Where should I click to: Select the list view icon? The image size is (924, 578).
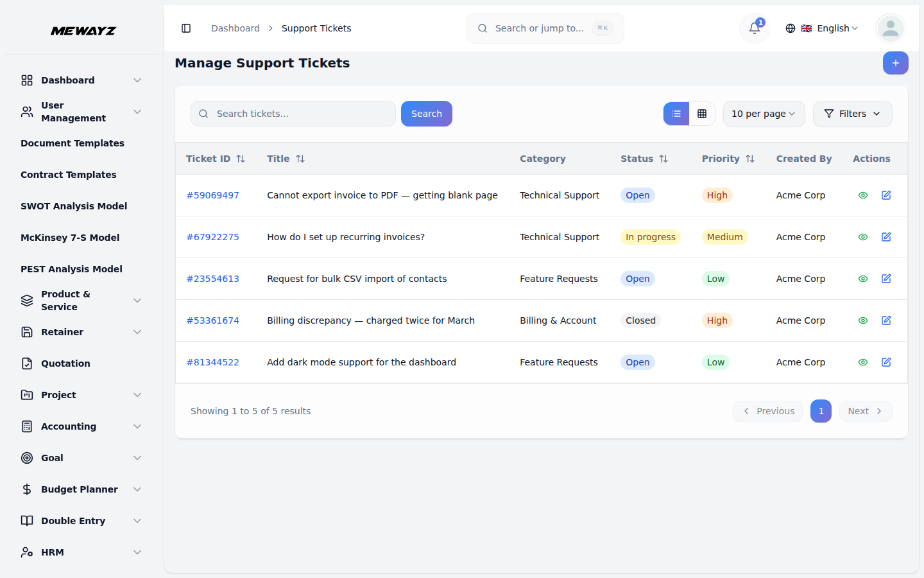(676, 114)
